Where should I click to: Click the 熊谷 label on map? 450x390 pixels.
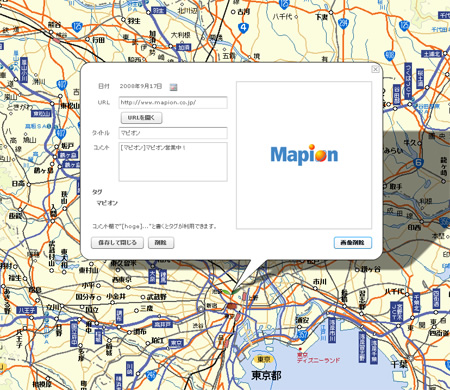54,24
